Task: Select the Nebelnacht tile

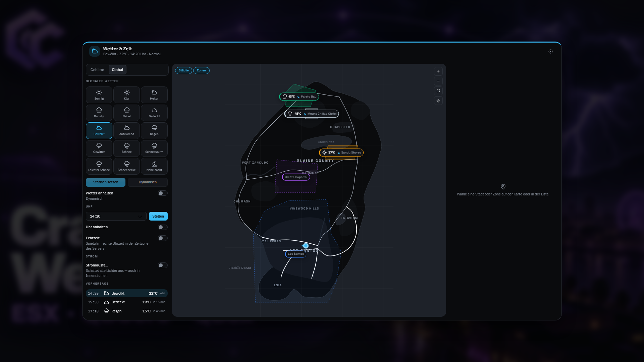Action: pyautogui.click(x=154, y=166)
